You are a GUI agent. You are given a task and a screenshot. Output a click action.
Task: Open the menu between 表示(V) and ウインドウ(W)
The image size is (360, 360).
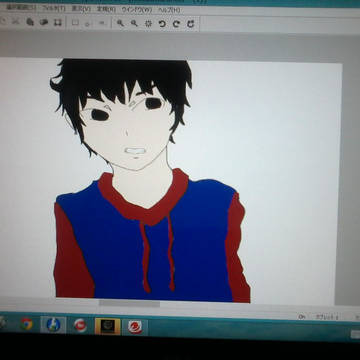pyautogui.click(x=106, y=9)
